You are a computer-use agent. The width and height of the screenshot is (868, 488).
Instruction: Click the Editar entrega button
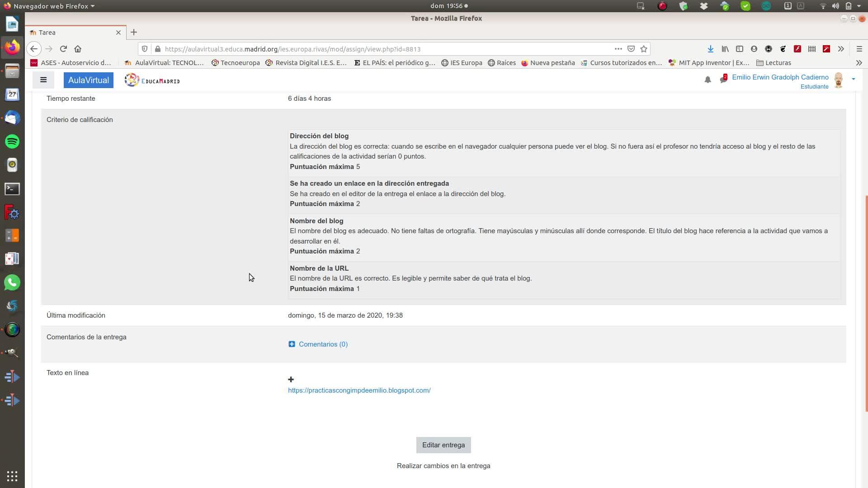click(443, 445)
